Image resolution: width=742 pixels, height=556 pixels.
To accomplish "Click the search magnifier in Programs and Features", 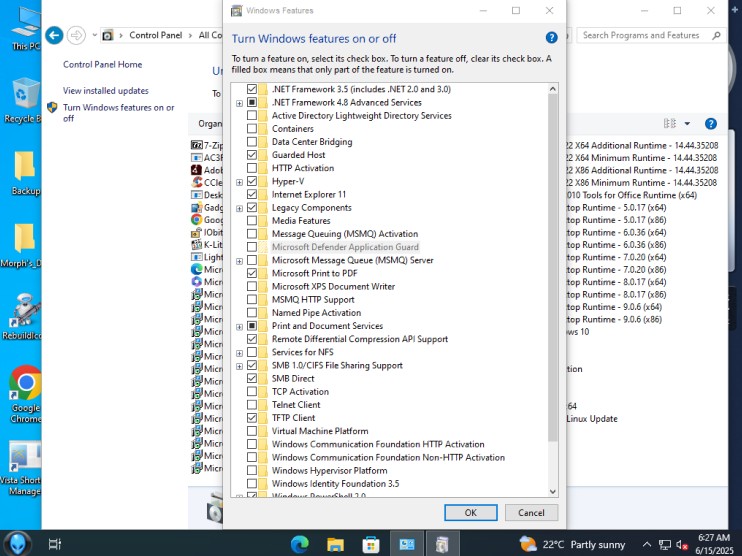I will (716, 35).
